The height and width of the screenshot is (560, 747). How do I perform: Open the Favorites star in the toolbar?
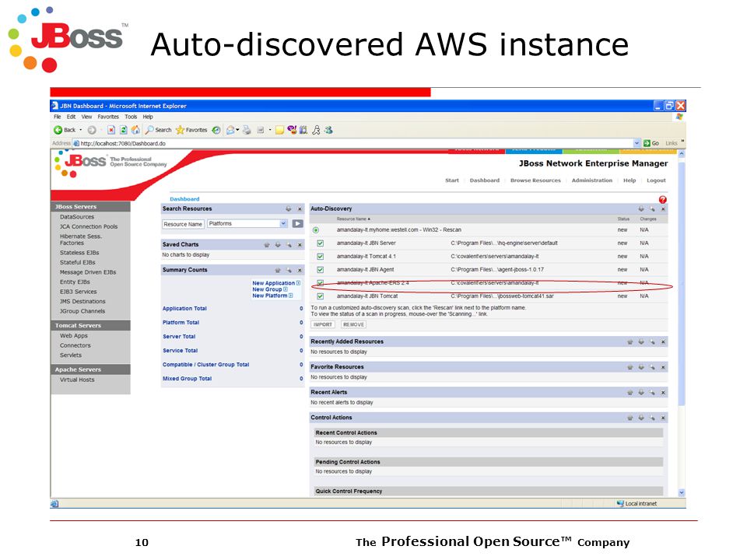[x=191, y=130]
